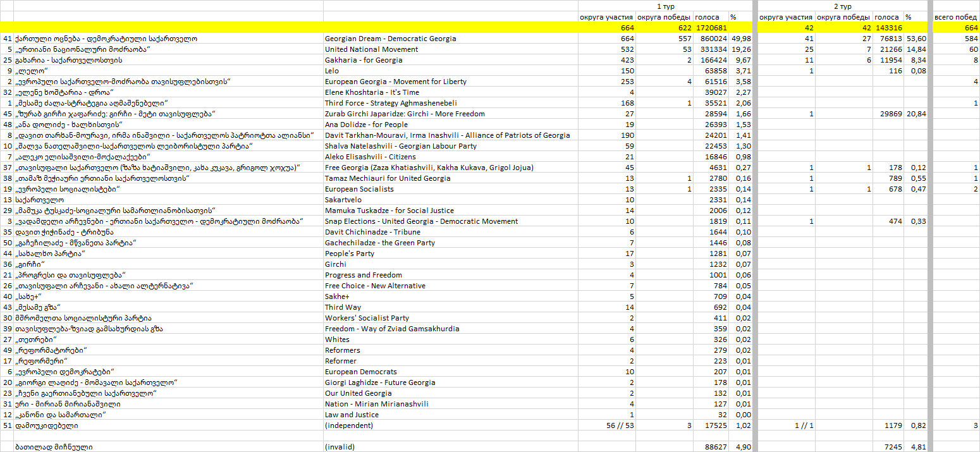This screenshot has height=452, width=980.
Task: Select the 'Our United Georgia' cell
Action: [451, 393]
